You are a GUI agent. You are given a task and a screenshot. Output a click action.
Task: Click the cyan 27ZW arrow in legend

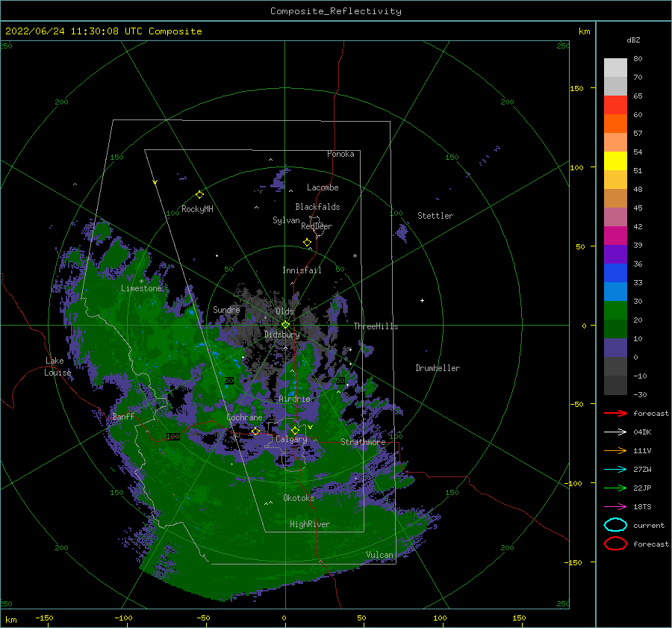coord(615,469)
